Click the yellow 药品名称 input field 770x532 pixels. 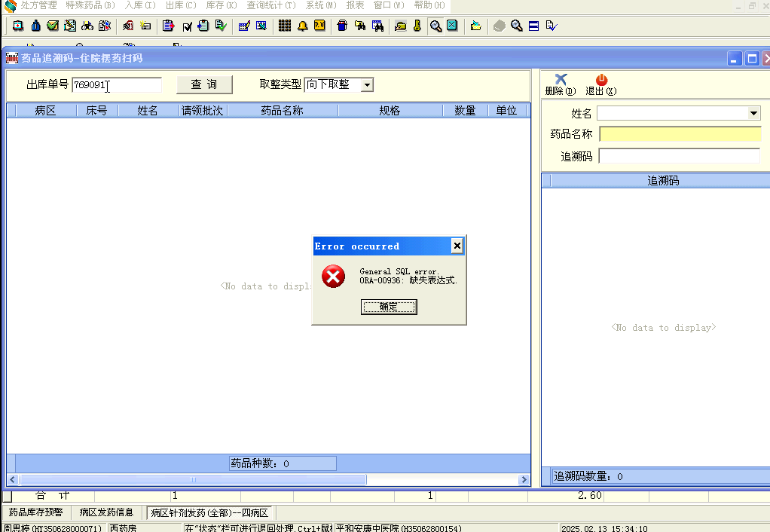click(x=680, y=134)
